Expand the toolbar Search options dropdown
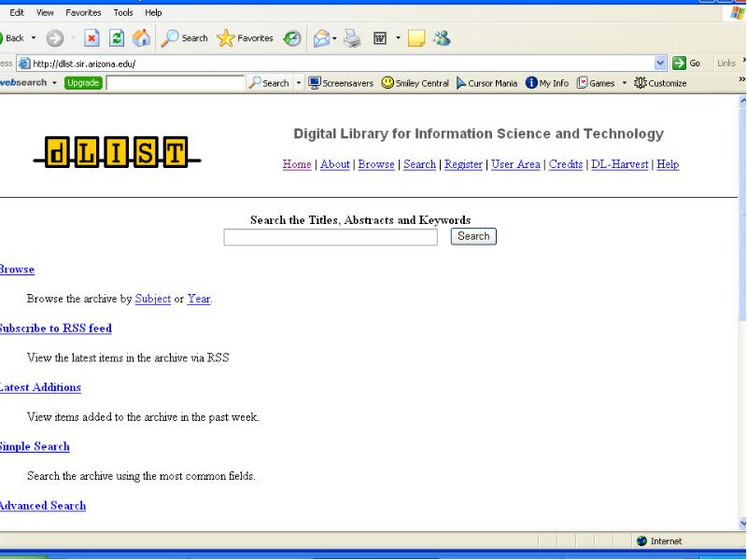Viewport: 747px width, 560px height. tap(299, 83)
